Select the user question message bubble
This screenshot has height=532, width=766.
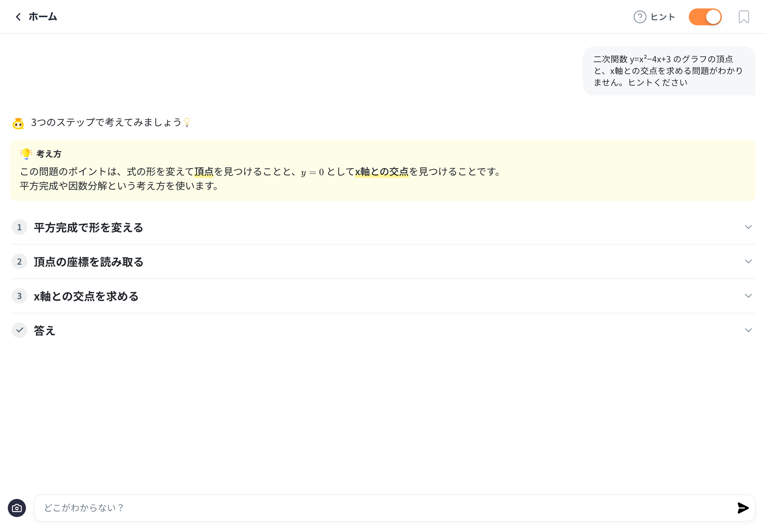point(669,71)
